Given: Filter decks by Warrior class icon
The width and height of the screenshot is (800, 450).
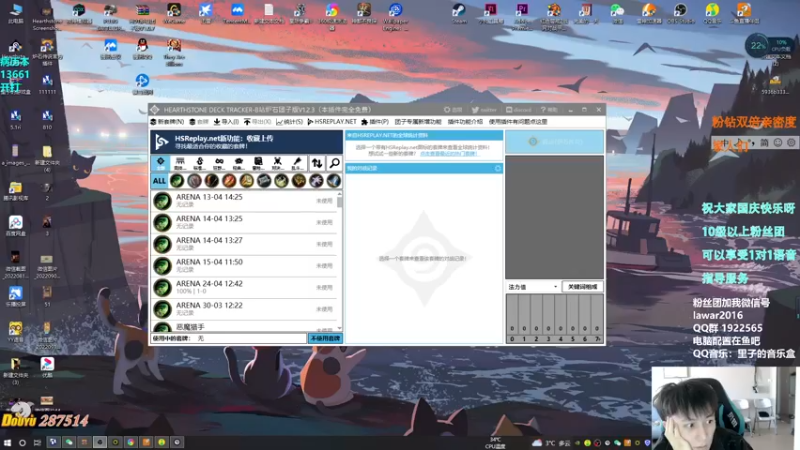Looking at the screenshot, I should coord(333,181).
